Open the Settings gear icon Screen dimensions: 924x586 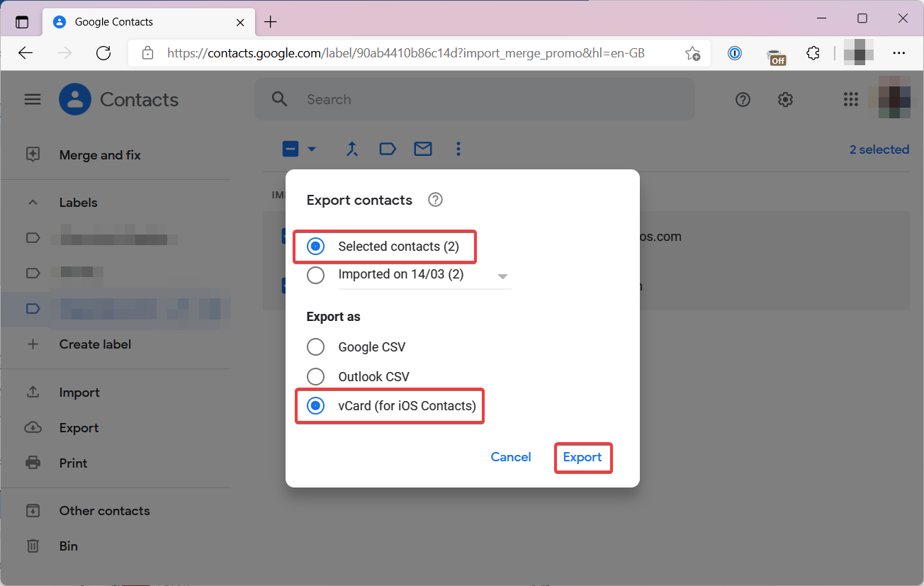785,100
